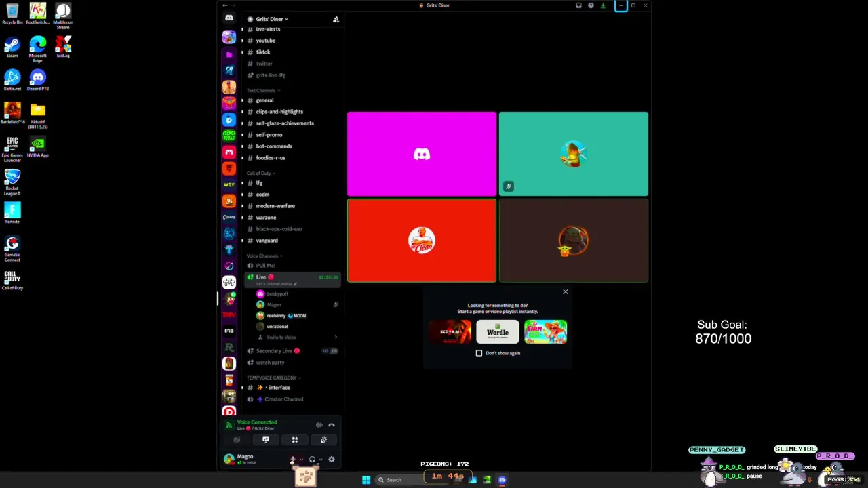This screenshot has width=868, height=488.
Task: Open Call of Duty desktop shortcut
Action: tap(12, 279)
